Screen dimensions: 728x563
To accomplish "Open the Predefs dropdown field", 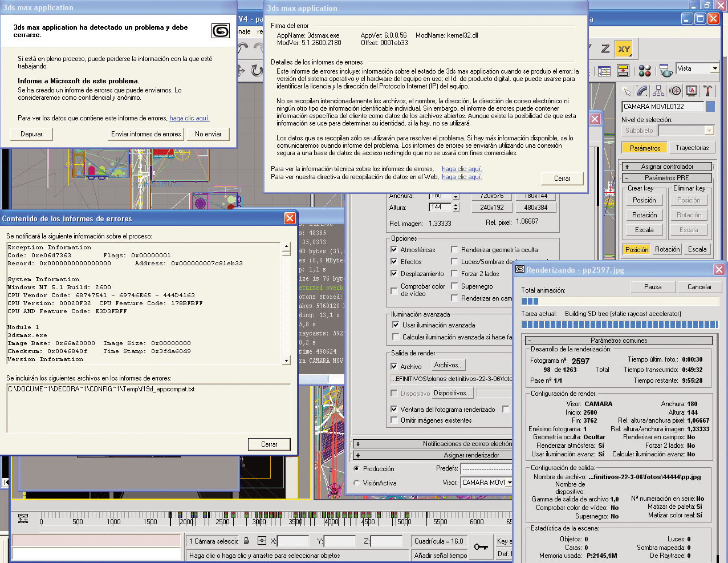I will pyautogui.click(x=486, y=468).
